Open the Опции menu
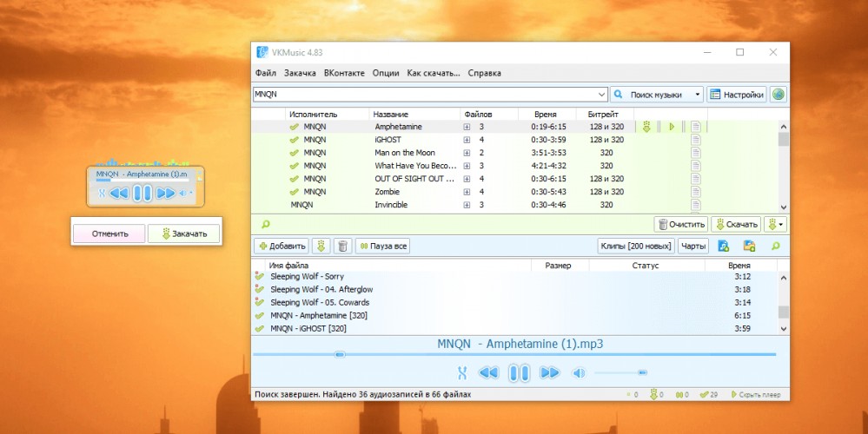The height and width of the screenshot is (434, 868). 386,73
